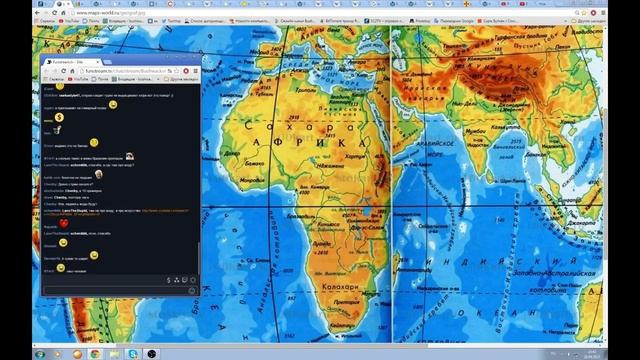This screenshot has width=640, height=360.
Task: Go back in the maps-world browser window
Action: tap(38, 13)
